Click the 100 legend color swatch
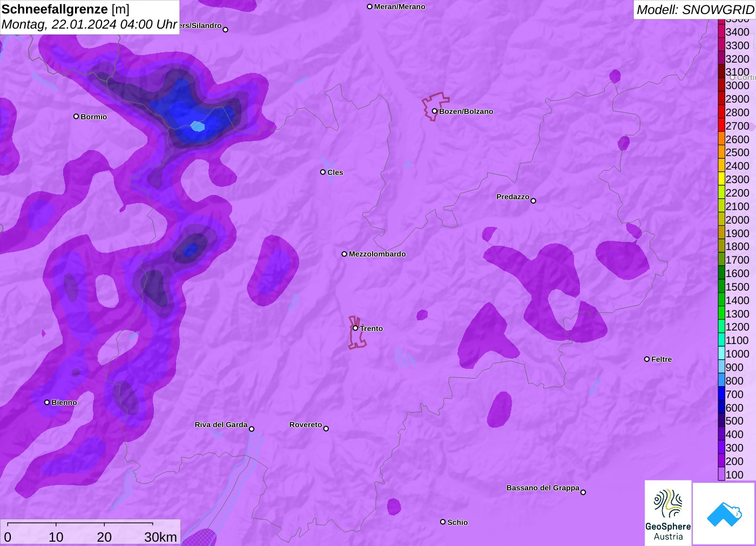This screenshot has height=546, width=756. coord(721,474)
